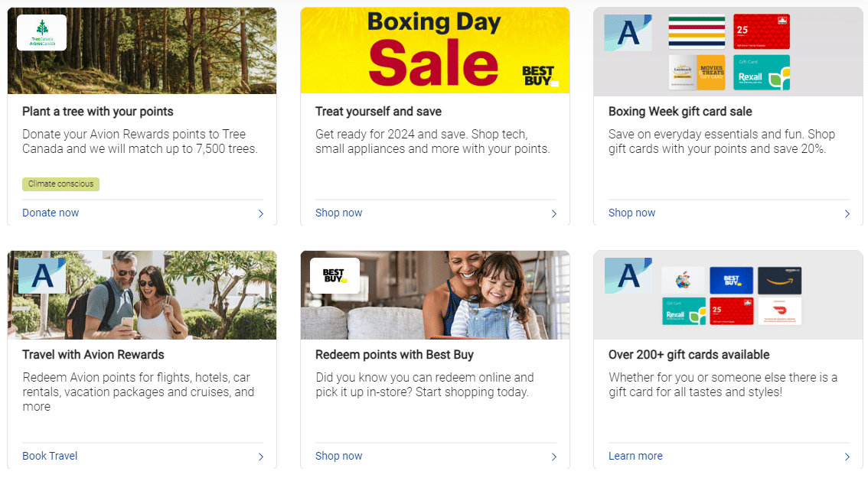This screenshot has height=491, width=868.
Task: Click the Amazon gift card image
Action: pyautogui.click(x=779, y=281)
